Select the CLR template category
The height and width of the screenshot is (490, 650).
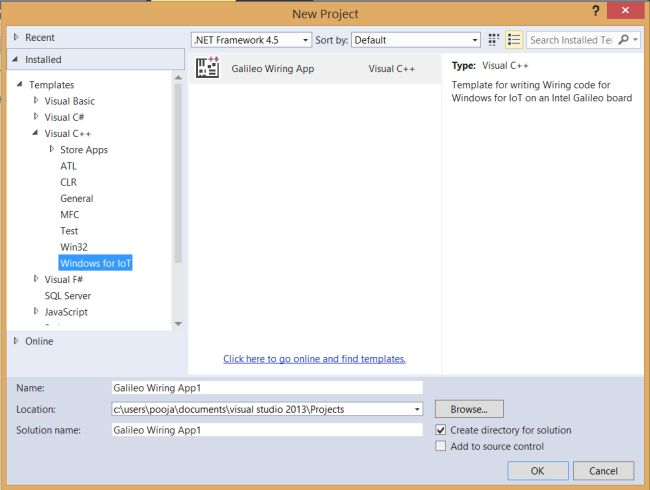point(68,182)
